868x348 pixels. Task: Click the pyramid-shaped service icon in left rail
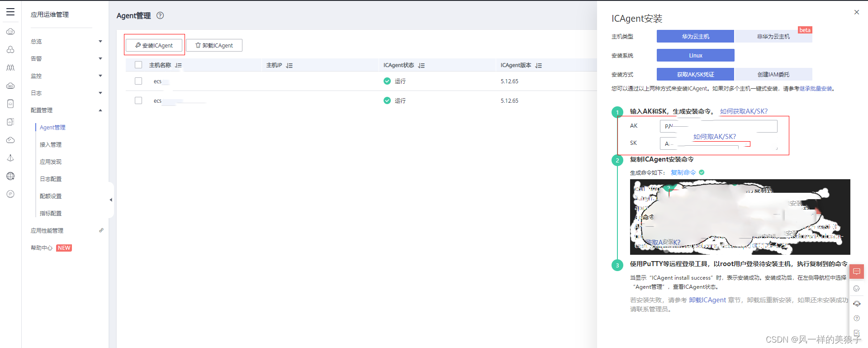pos(10,158)
